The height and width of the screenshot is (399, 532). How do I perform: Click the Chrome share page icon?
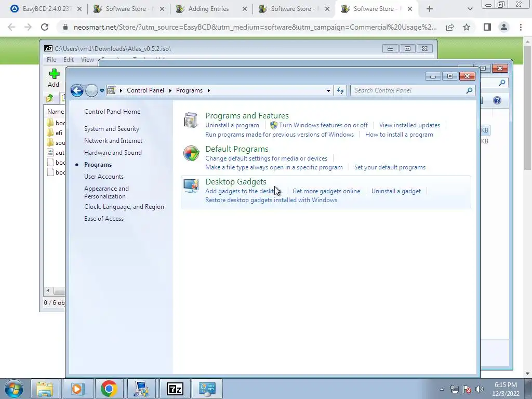(450, 27)
